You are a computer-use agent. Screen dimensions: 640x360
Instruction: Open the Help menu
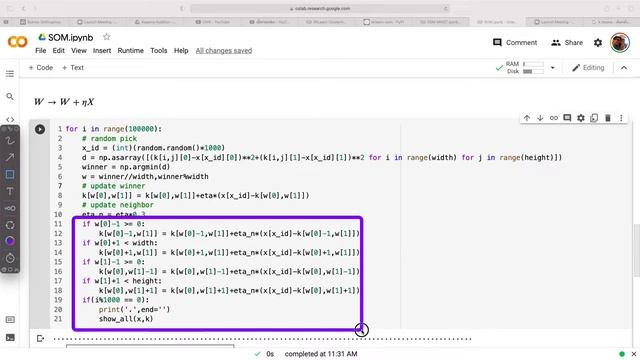181,51
